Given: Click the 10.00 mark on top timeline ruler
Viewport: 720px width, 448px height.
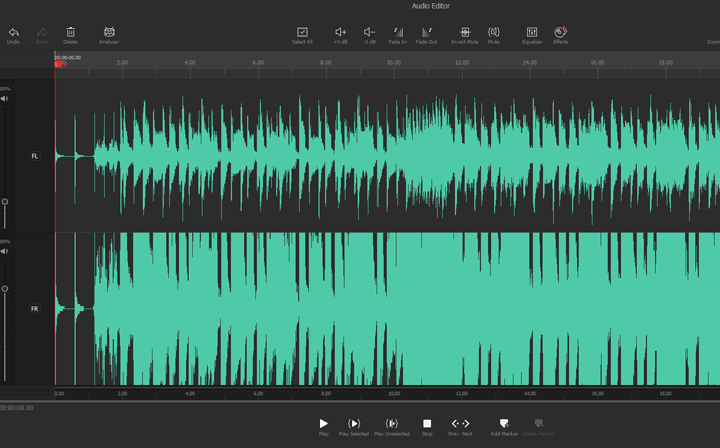Looking at the screenshot, I should point(393,63).
